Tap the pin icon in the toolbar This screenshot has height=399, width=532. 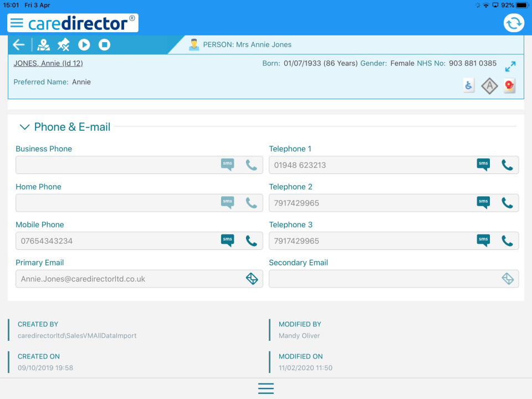pos(63,45)
